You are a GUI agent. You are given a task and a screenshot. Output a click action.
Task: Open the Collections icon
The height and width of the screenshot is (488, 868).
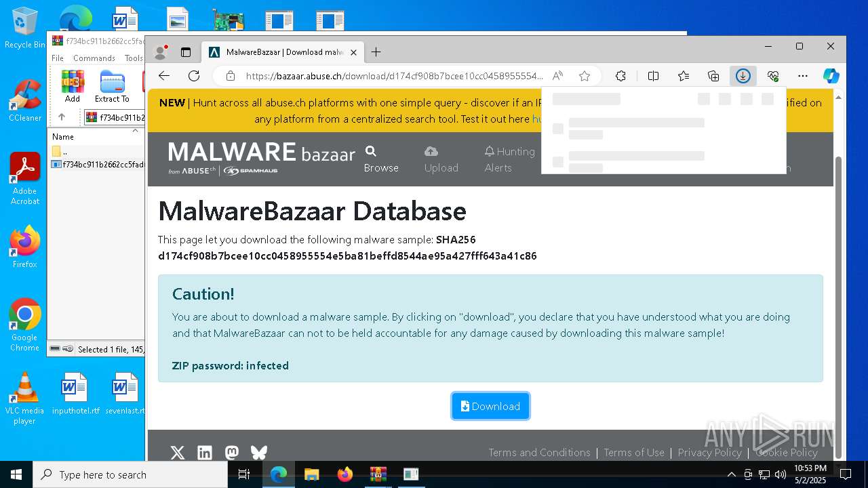coord(713,76)
